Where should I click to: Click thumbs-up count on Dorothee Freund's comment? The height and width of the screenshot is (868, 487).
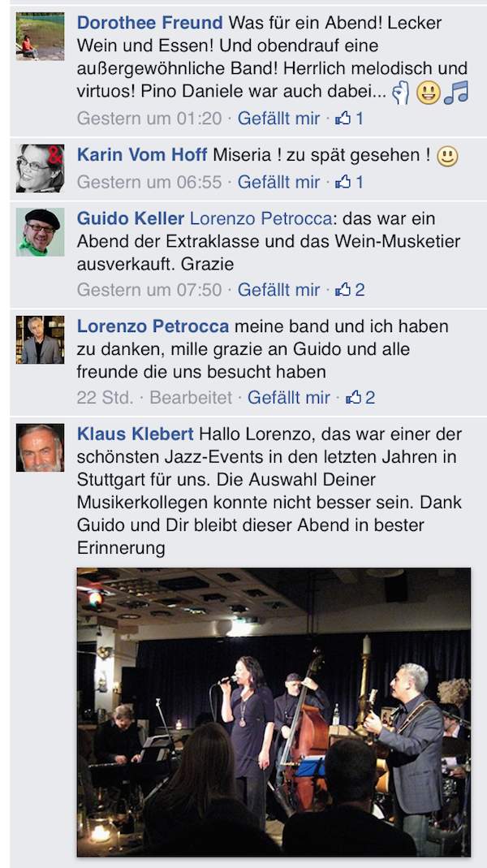[349, 118]
